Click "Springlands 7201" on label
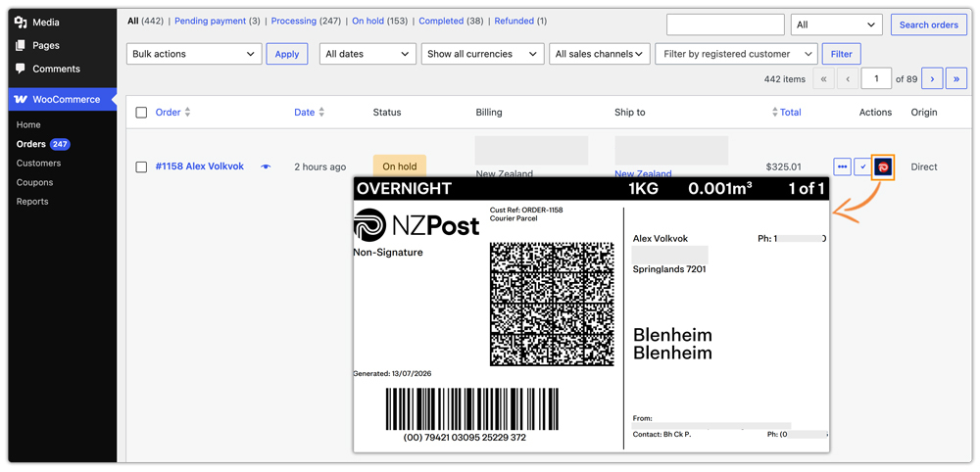 [669, 269]
